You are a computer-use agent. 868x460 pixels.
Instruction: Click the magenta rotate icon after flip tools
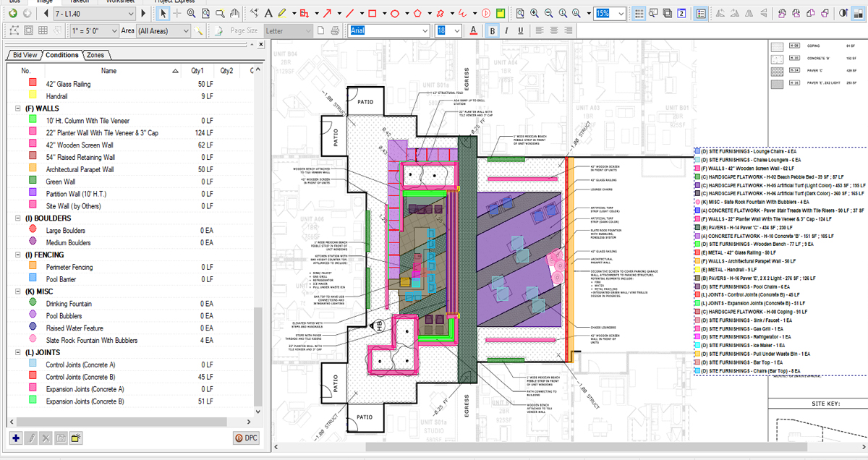click(782, 14)
